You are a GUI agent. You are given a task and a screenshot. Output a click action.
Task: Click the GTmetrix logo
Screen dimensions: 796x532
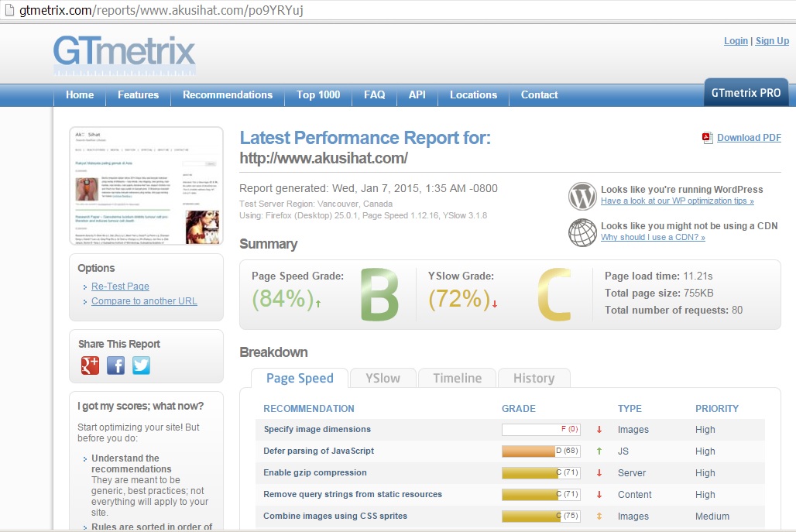(x=125, y=55)
